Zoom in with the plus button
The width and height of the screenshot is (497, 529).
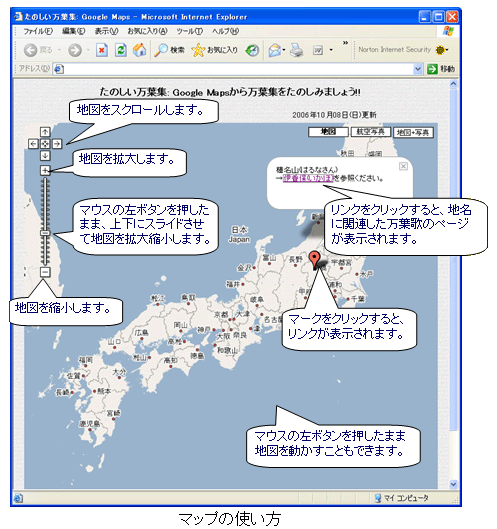pos(45,170)
